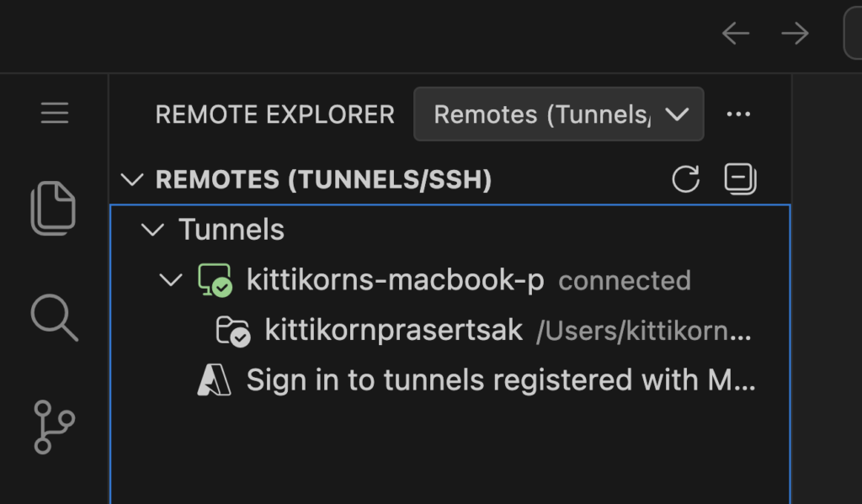
Task: Open the Search view in activity bar
Action: click(54, 318)
